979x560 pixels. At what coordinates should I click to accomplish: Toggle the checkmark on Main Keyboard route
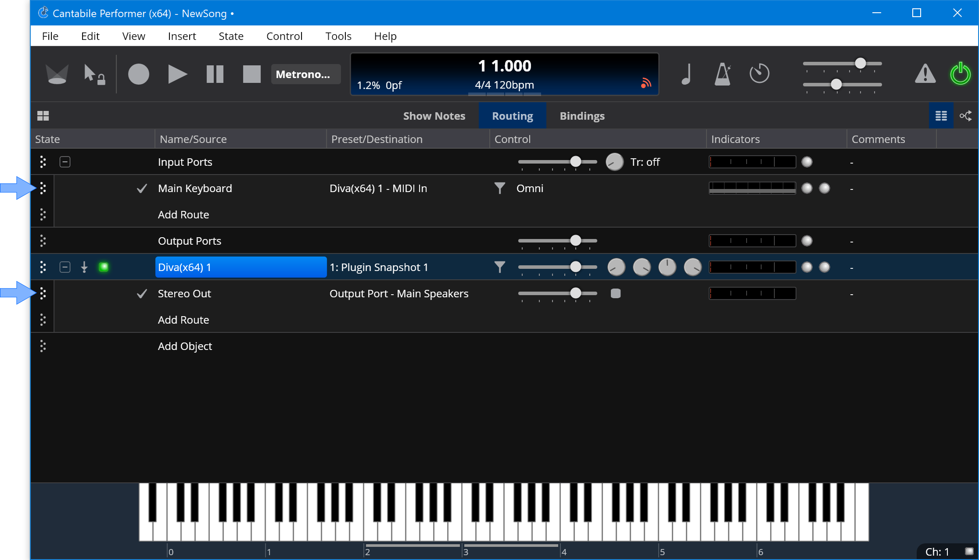click(x=141, y=188)
